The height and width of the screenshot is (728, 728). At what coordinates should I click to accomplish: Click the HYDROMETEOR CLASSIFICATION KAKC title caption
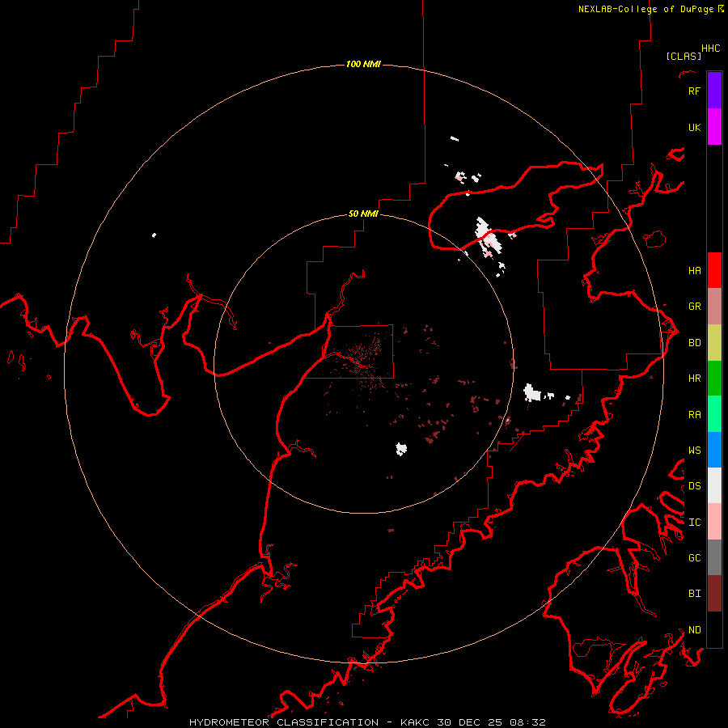pos(367,722)
